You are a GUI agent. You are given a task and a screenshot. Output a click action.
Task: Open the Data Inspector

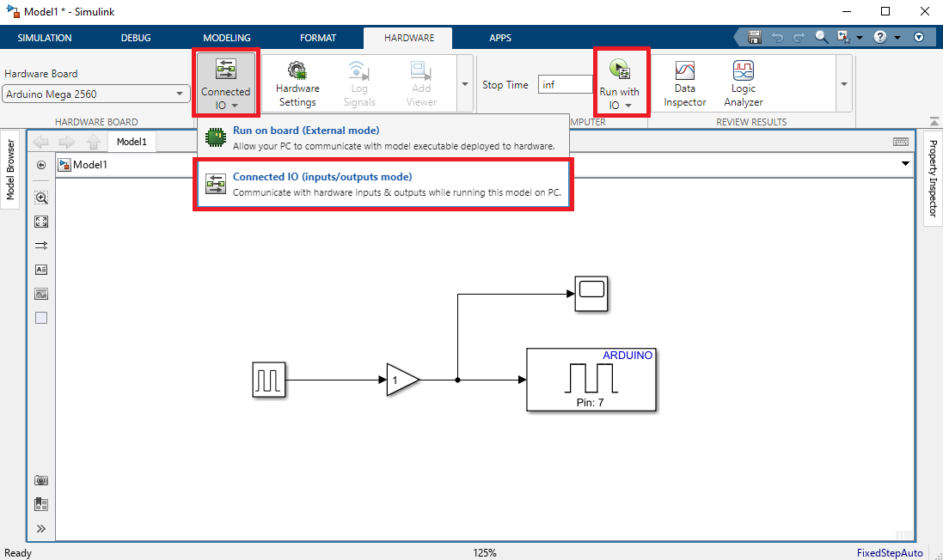pos(684,84)
